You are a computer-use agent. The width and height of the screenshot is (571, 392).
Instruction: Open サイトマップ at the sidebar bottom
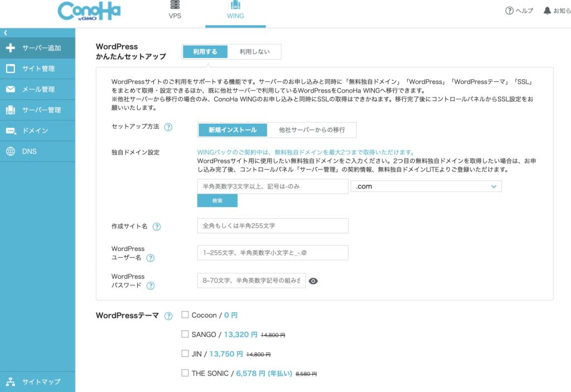(x=37, y=382)
